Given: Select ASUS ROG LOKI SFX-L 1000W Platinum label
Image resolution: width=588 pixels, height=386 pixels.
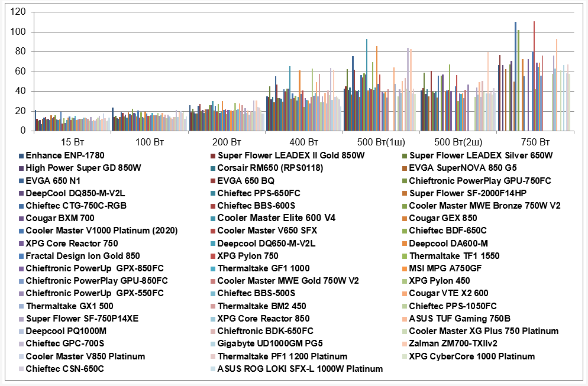Looking at the screenshot, I should pyautogui.click(x=301, y=369).
